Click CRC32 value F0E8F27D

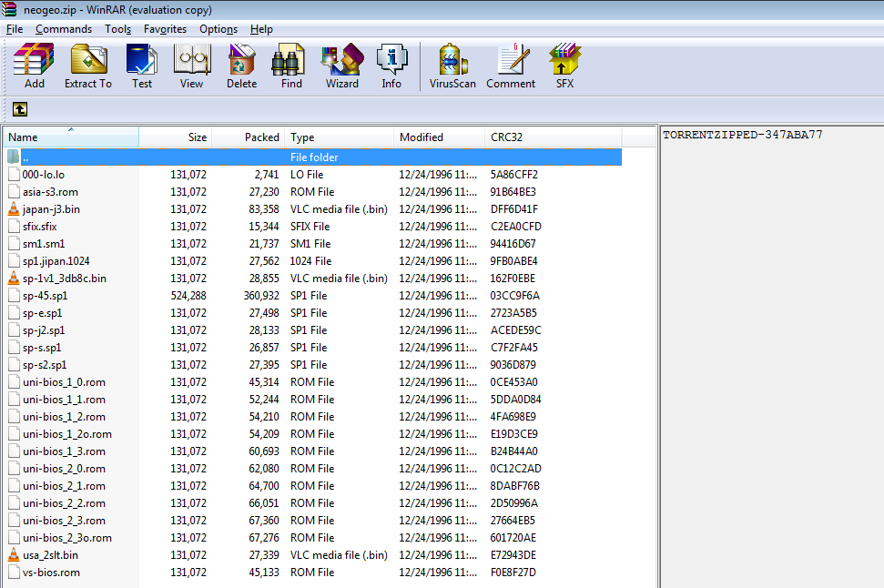coord(513,573)
